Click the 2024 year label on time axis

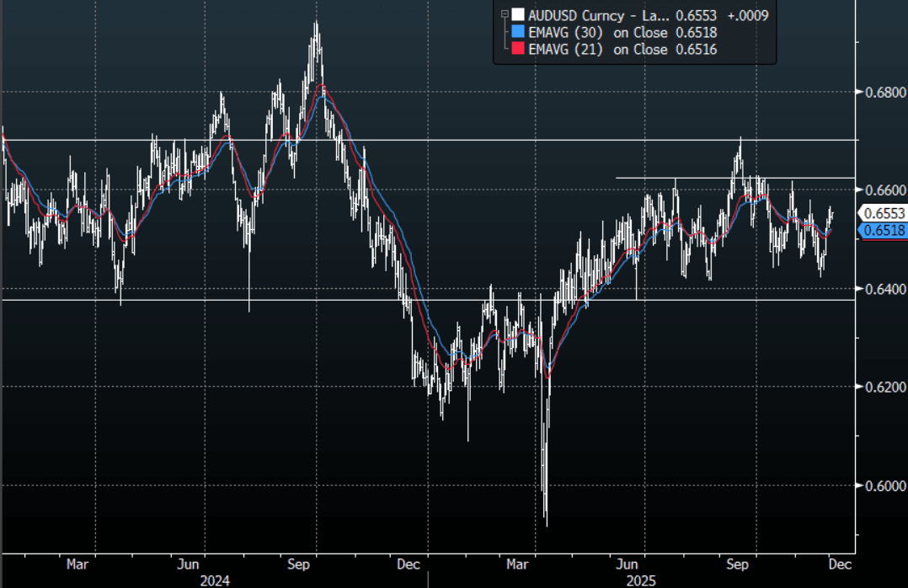click(x=216, y=580)
